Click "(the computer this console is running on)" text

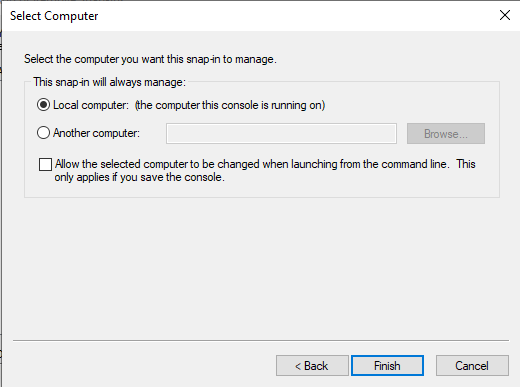230,105
